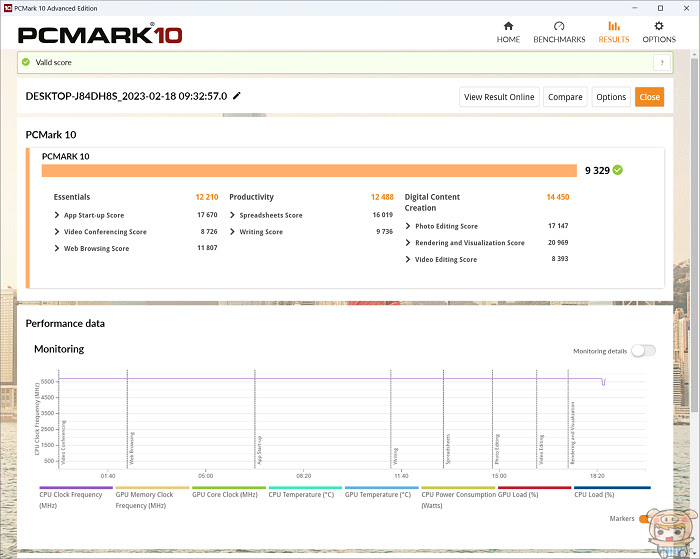Click the result name DESKTOP-J84DH8S_2023-02-18
Screen dimensions: 700x559
[x=126, y=96]
